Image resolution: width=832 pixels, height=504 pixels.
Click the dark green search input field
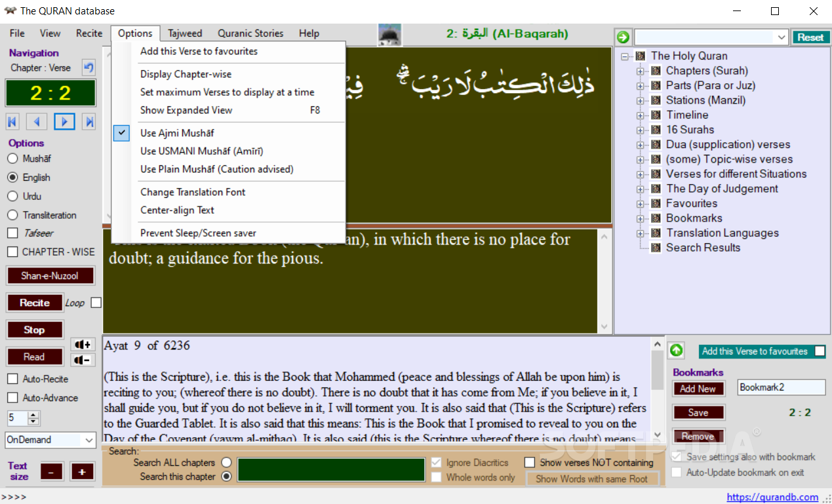(331, 470)
